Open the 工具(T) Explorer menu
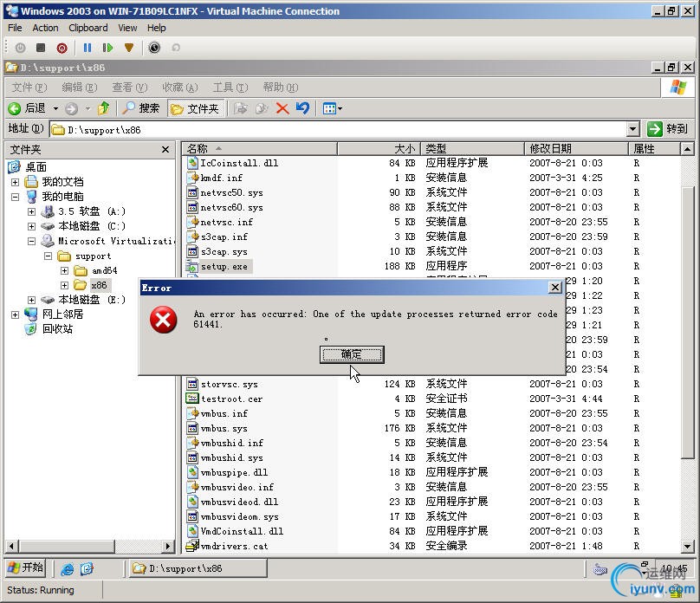 click(x=230, y=87)
